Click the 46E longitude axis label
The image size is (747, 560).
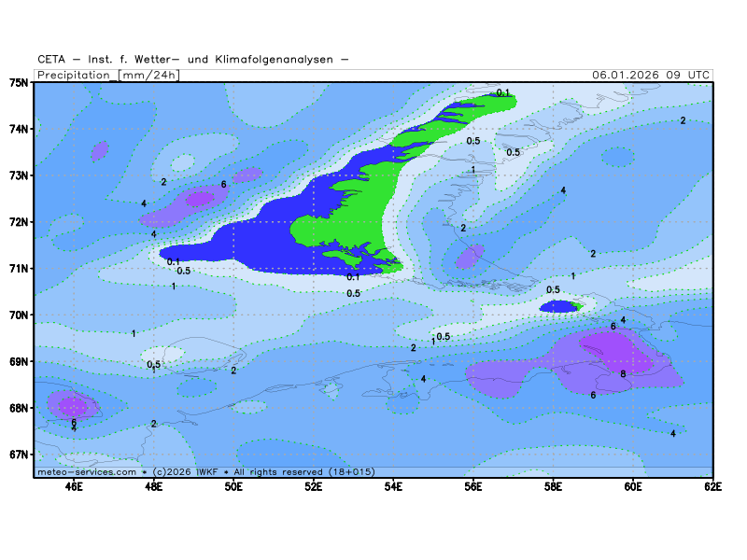[74, 485]
